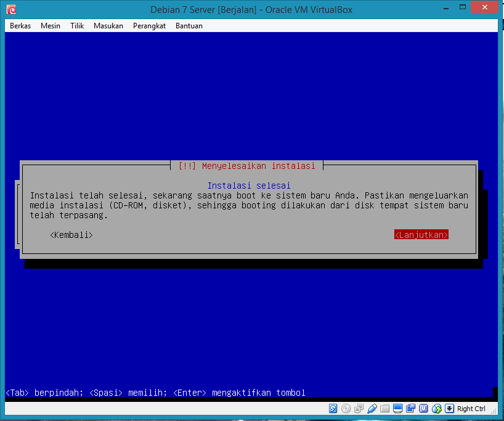
Task: Open the Mesin menu
Action: (51, 26)
